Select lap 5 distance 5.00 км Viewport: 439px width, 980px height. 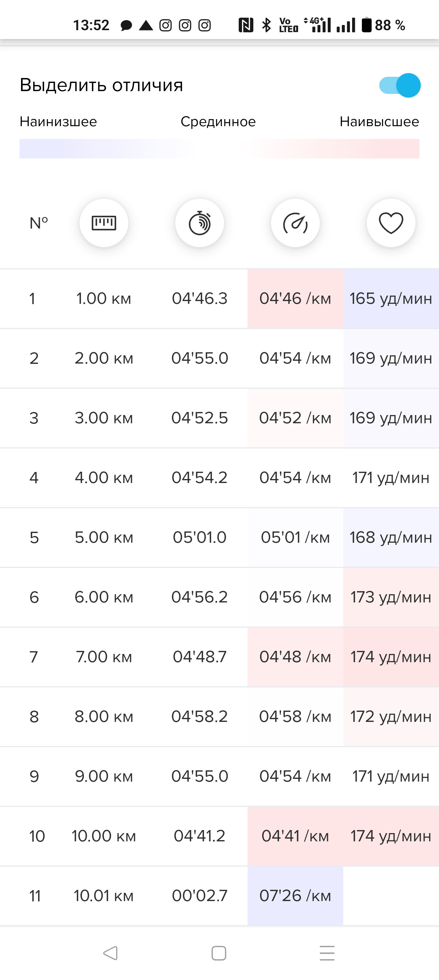104,538
